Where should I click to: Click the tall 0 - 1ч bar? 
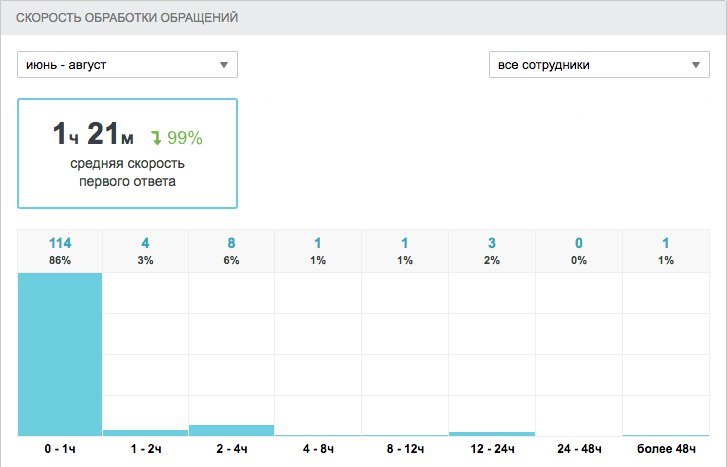[60, 353]
